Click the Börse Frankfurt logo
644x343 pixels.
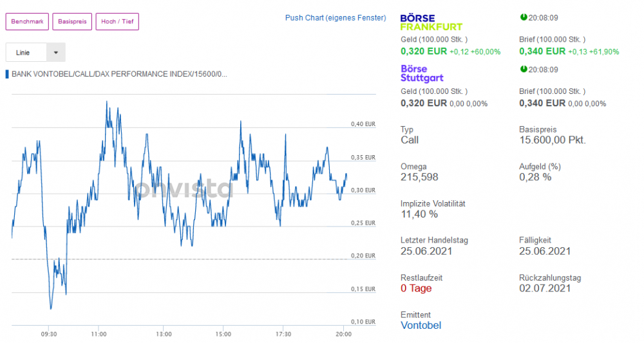pyautogui.click(x=431, y=22)
